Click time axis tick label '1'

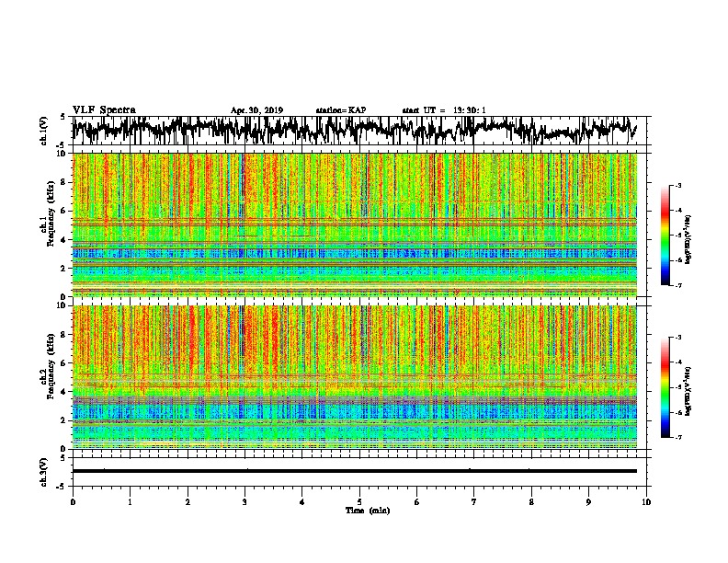(130, 502)
